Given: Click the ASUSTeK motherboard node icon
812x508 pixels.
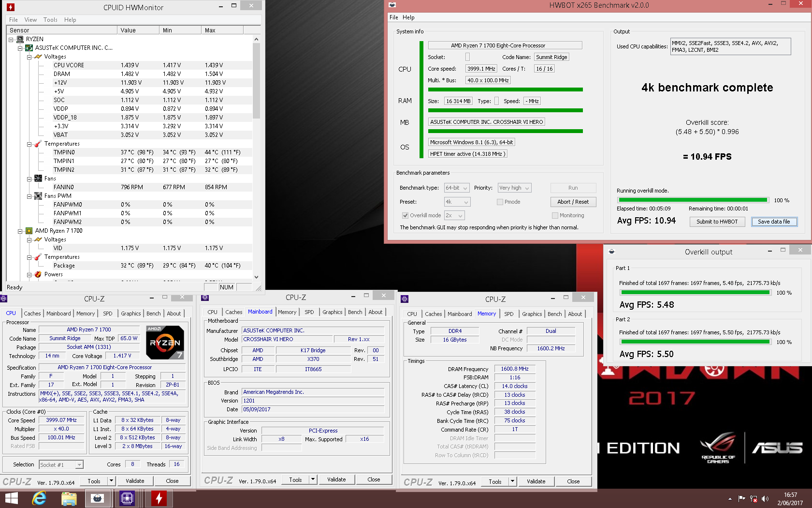Looking at the screenshot, I should [x=29, y=48].
